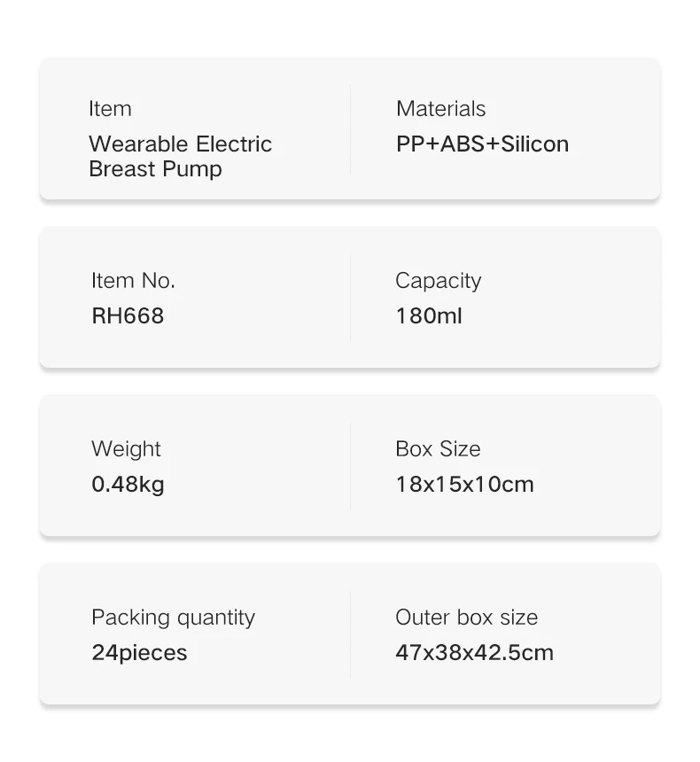Select the "Wearable Electric Breast Pump" text
Image resolution: width=700 pixels, height=762 pixels.
click(x=180, y=156)
